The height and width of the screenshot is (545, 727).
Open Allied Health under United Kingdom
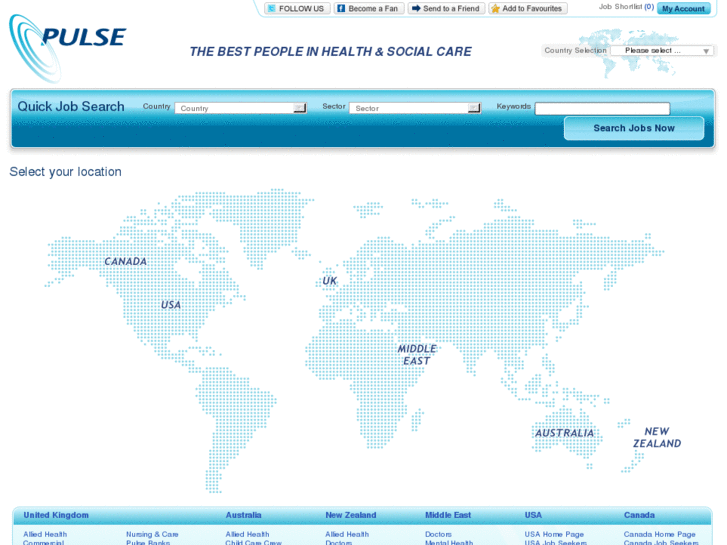pos(45,534)
